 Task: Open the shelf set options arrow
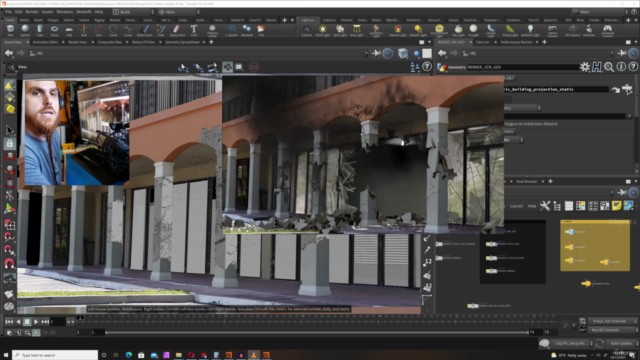point(292,20)
